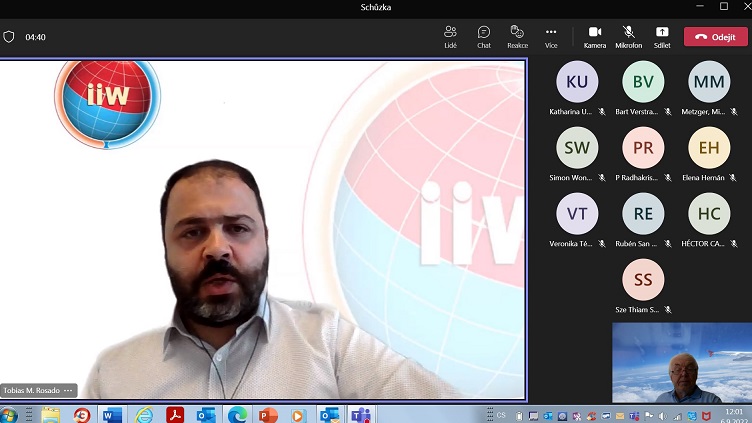Viewport: 752px width, 423px height.
Task: Click the muted mic icon next to Sze Thiam
Action: (x=668, y=310)
